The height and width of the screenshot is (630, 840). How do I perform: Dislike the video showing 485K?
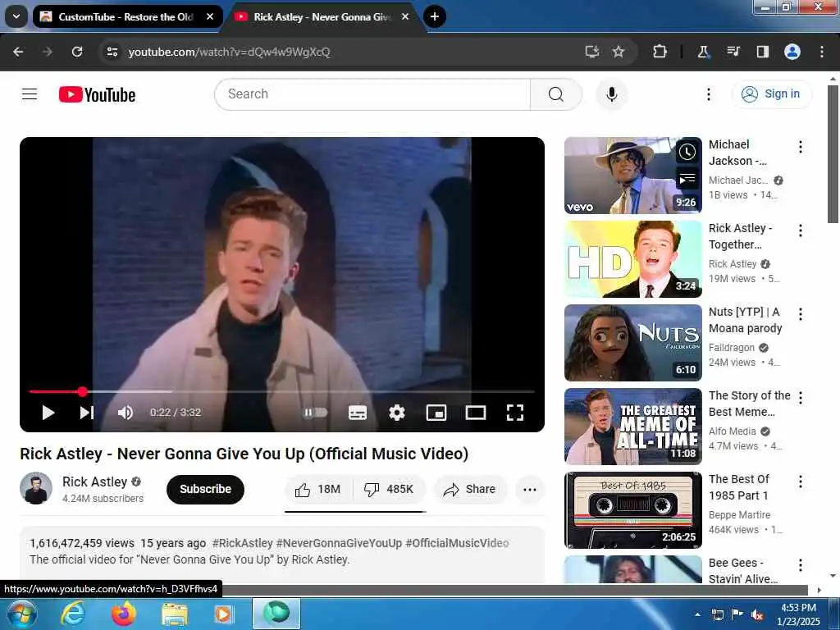tap(390, 489)
